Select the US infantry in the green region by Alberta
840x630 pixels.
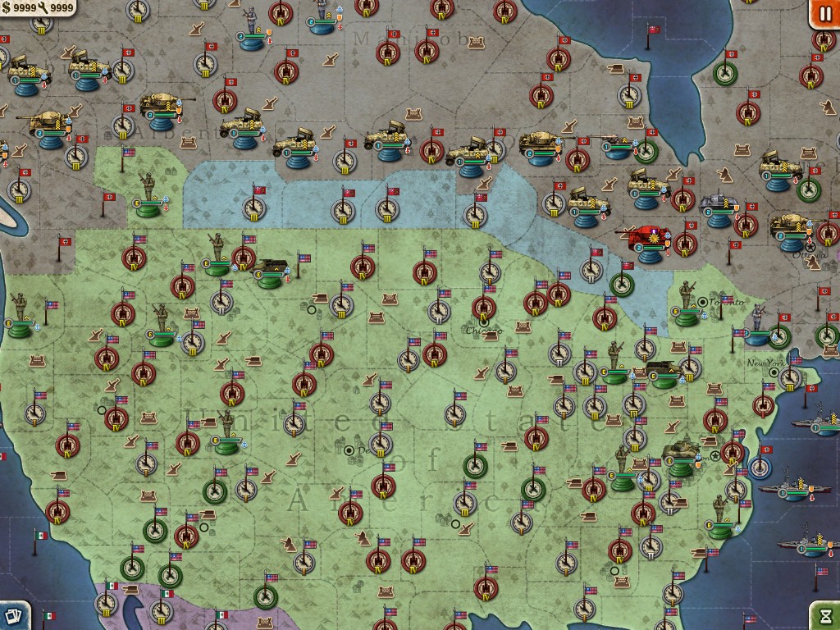coord(148,194)
